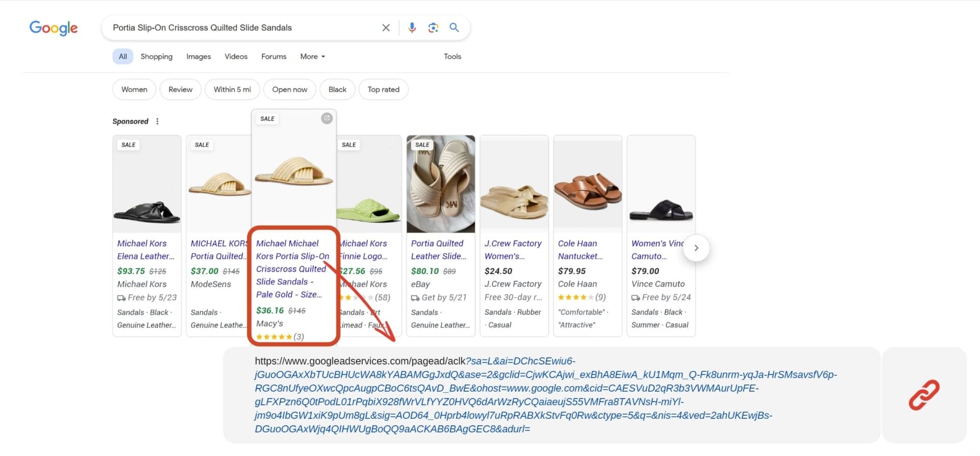The height and width of the screenshot is (456, 980).
Task: Open Google Lens image search
Action: pyautogui.click(x=433, y=28)
